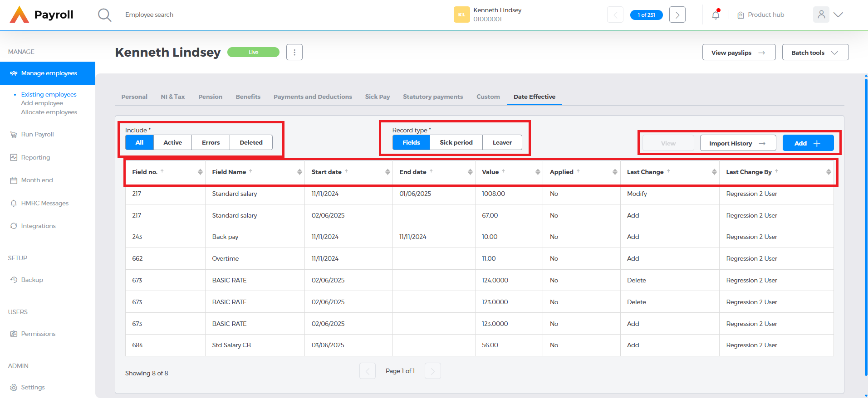Screen dimensions: 868x408
Task: Go to next employee arrow
Action: point(677,15)
